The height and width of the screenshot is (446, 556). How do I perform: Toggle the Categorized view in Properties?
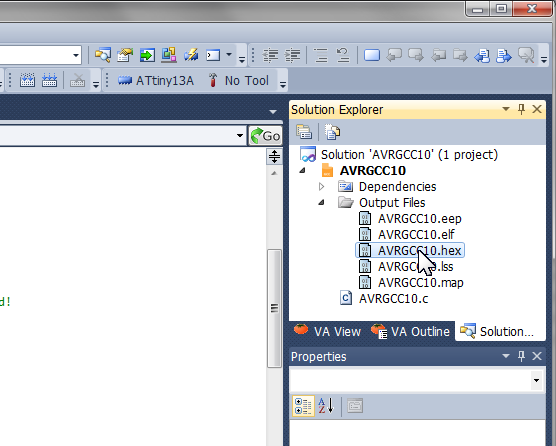[x=303, y=406]
